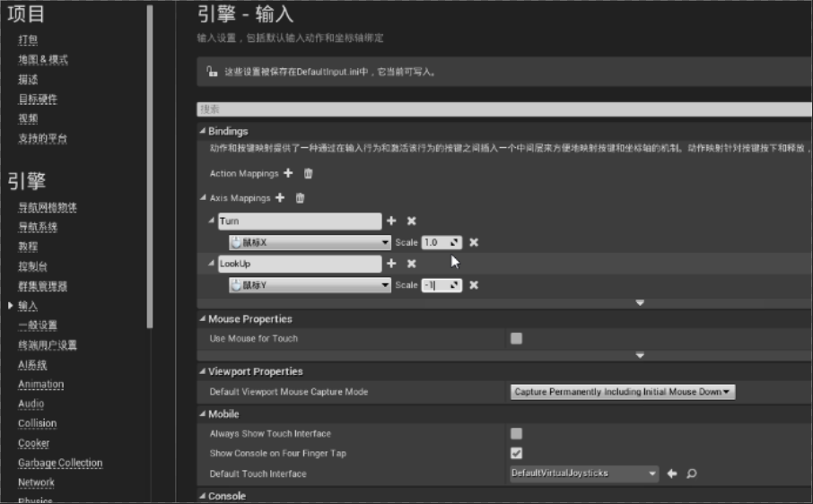Delete all Action Mappings with the trash icon
The width and height of the screenshot is (813, 504).
tap(308, 173)
